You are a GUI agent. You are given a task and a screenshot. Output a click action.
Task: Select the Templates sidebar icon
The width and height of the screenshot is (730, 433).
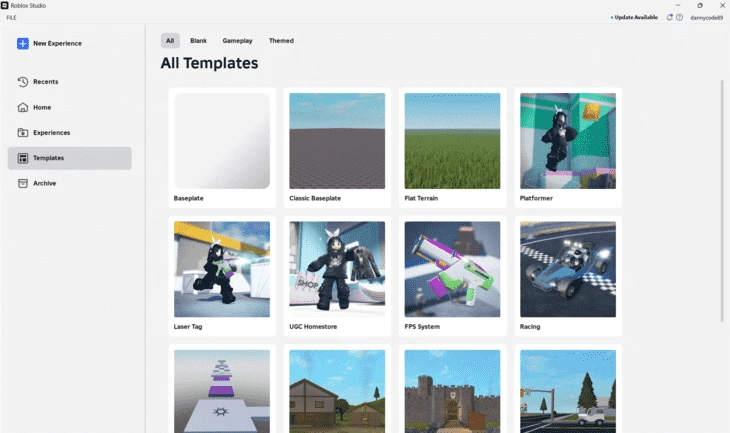(x=23, y=158)
